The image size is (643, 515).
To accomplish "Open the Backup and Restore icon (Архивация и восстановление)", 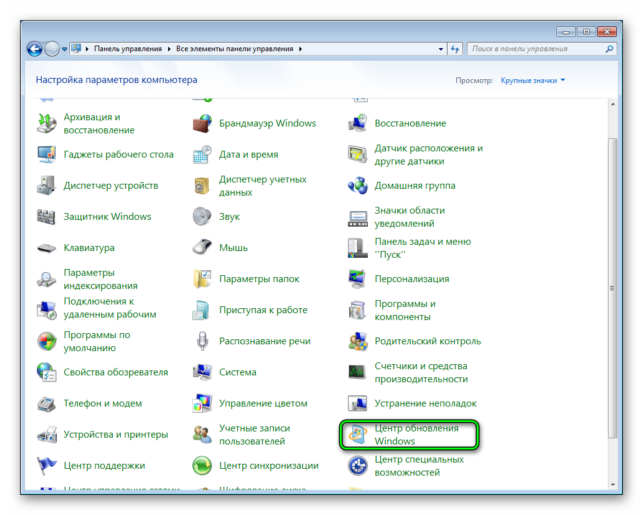I will pos(46,123).
